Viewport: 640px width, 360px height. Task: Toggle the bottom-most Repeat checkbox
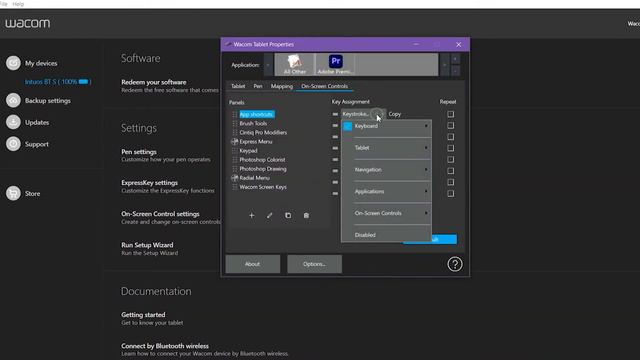[x=451, y=193]
